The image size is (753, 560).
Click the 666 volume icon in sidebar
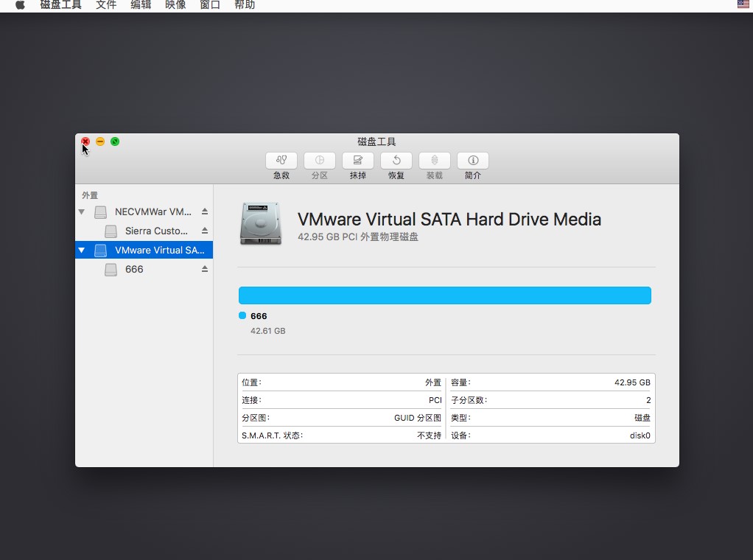coord(111,270)
